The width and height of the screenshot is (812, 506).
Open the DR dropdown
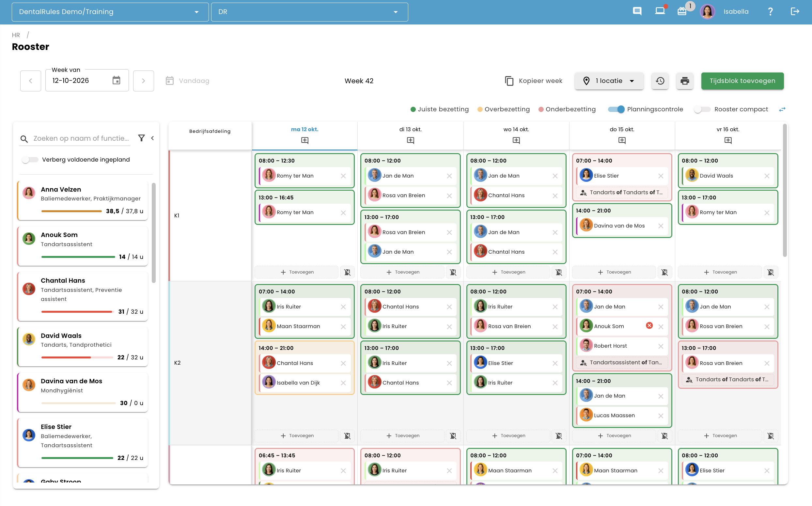click(309, 12)
